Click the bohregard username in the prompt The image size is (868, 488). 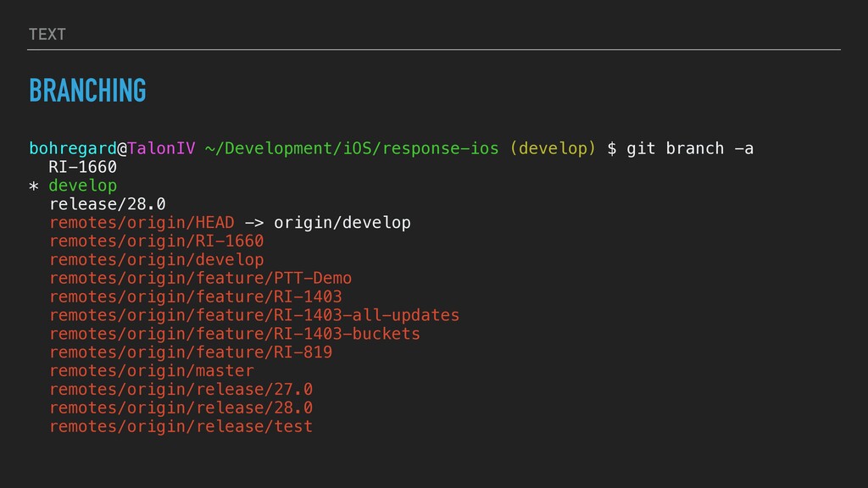click(x=73, y=149)
